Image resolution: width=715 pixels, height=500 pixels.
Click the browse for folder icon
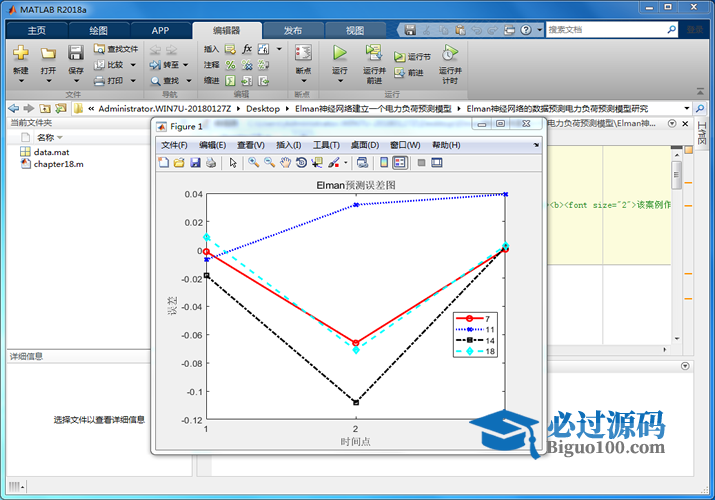[x=60, y=108]
